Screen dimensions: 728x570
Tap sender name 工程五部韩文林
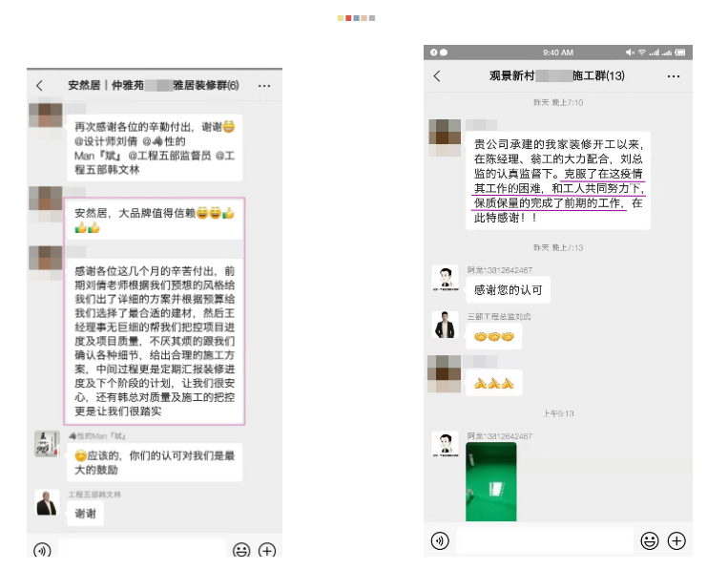94,495
